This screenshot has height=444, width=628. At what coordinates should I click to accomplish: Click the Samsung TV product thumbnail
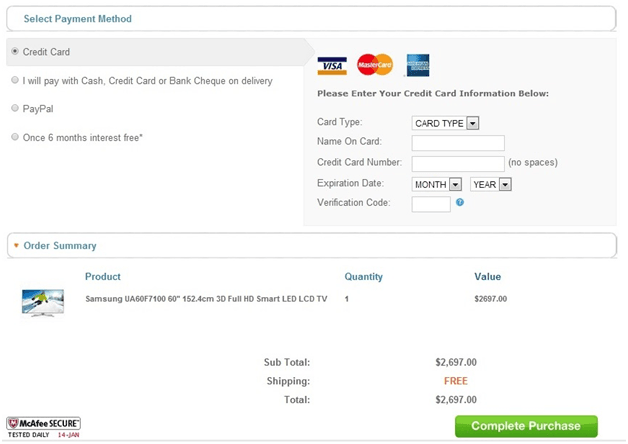point(43,301)
